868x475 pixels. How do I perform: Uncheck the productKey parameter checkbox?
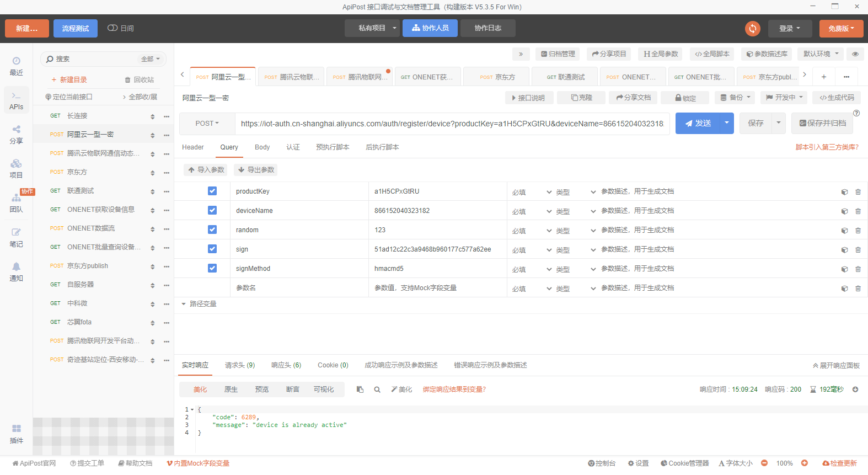click(212, 191)
